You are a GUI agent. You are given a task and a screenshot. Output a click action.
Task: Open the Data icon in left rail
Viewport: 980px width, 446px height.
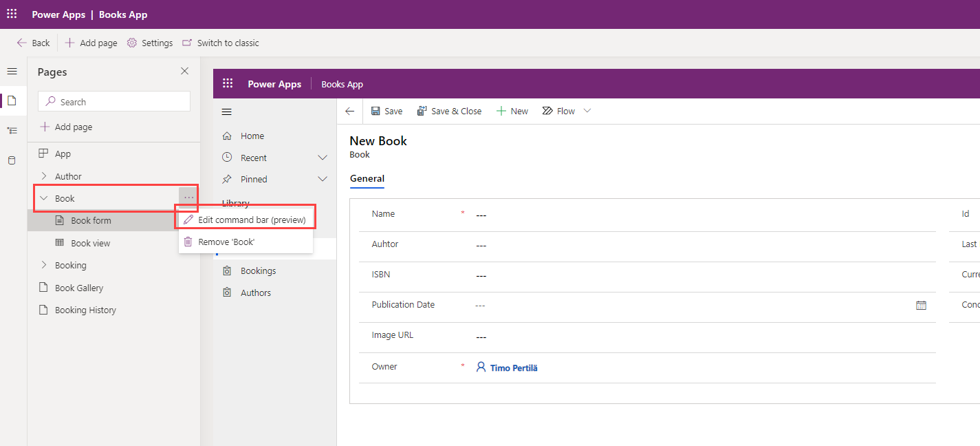pos(12,160)
